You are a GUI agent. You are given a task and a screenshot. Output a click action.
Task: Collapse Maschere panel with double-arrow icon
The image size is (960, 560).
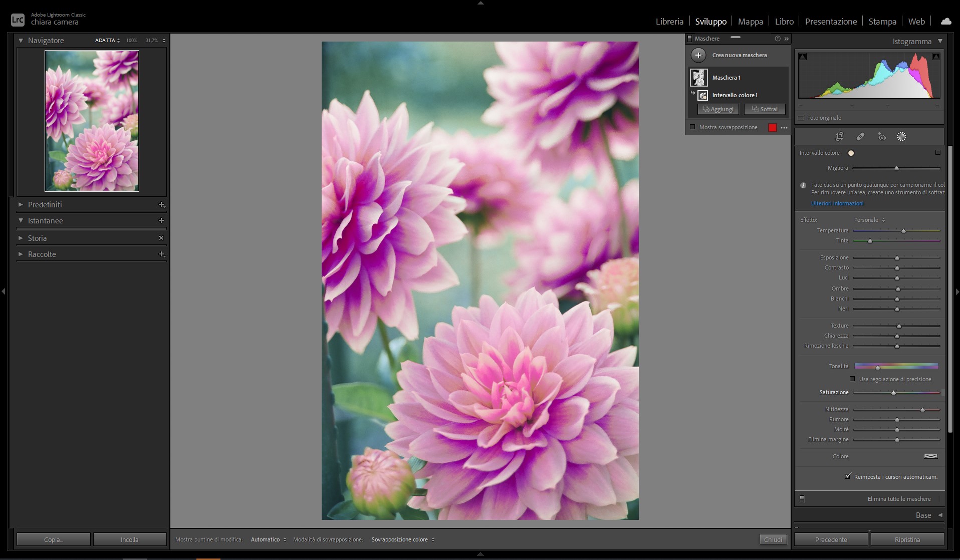787,39
